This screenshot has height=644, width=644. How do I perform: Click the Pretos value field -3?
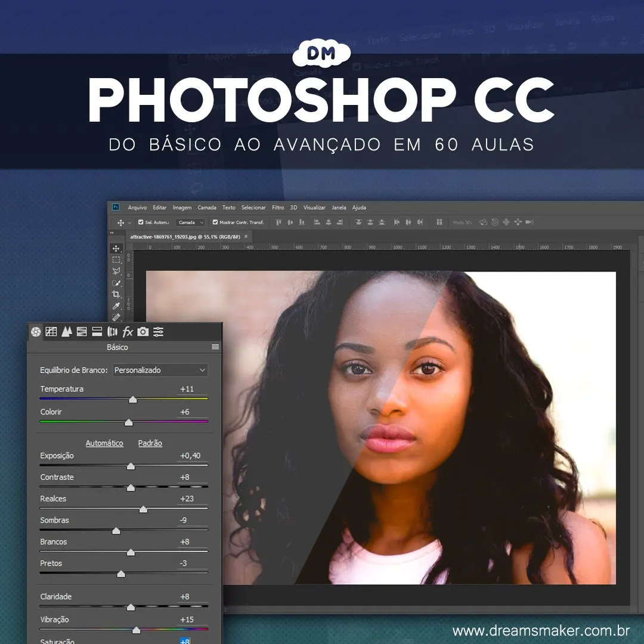point(192,563)
